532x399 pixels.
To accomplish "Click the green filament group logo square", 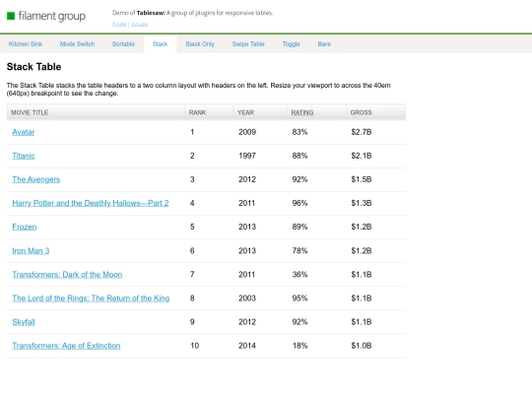I will click(x=11, y=16).
